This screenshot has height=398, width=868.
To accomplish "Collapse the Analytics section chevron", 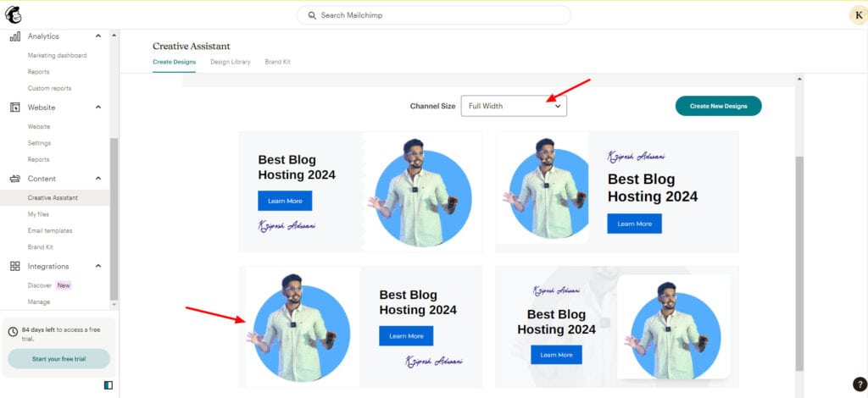I will point(98,36).
